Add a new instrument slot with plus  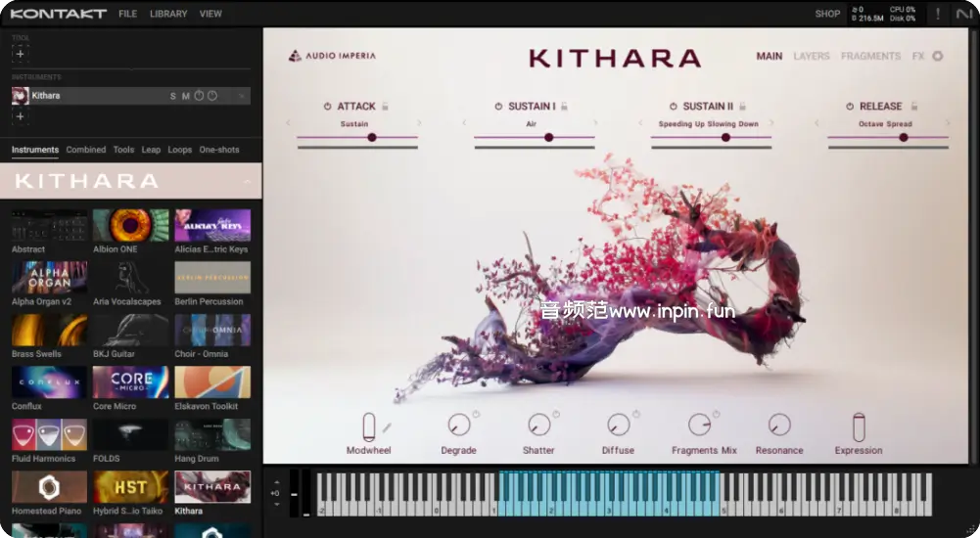[20, 116]
